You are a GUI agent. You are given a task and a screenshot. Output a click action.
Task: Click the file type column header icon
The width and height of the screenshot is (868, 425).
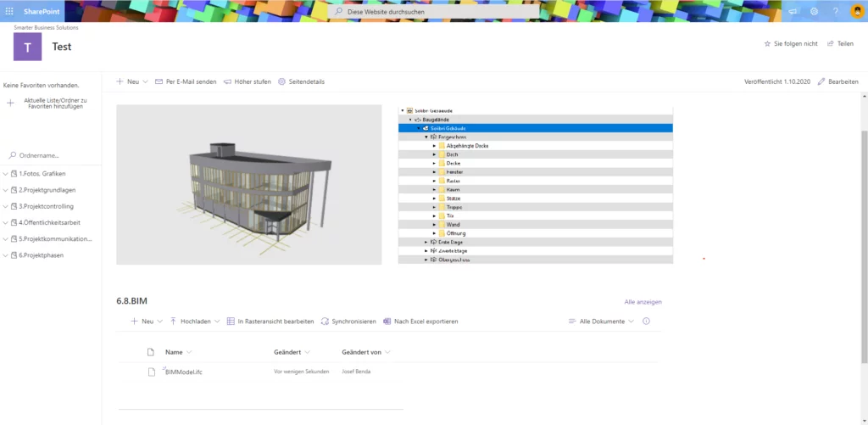[151, 352]
